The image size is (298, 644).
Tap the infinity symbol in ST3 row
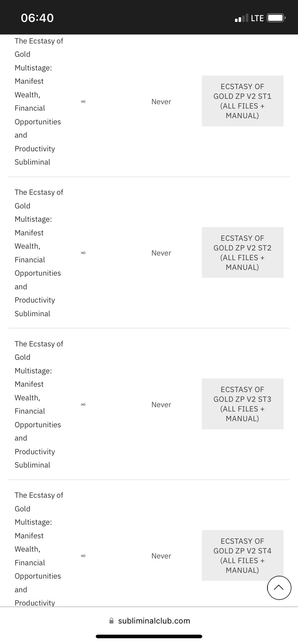tap(83, 405)
